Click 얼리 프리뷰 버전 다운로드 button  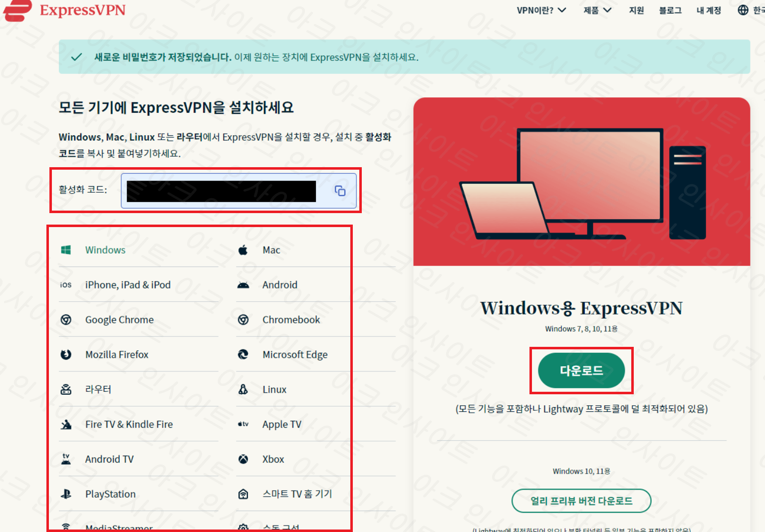click(x=581, y=501)
